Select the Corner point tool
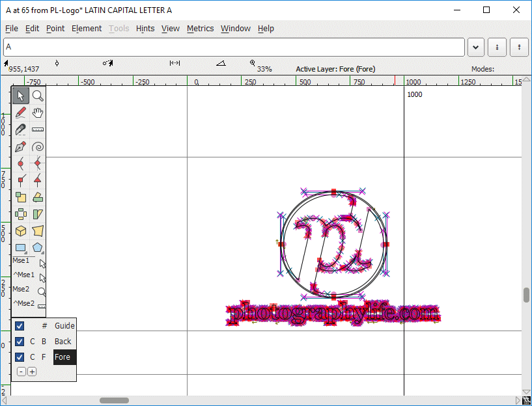This screenshot has height=406, width=532. 21,181
